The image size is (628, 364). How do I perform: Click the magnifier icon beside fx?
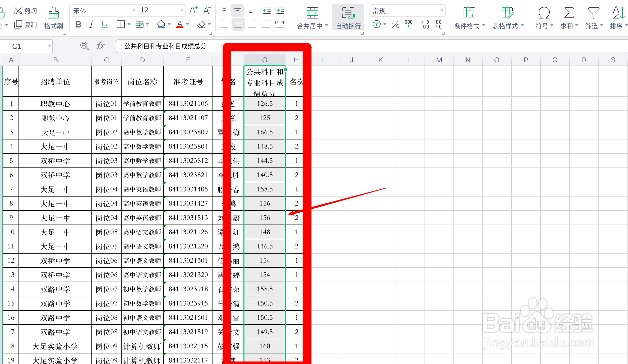click(x=84, y=46)
